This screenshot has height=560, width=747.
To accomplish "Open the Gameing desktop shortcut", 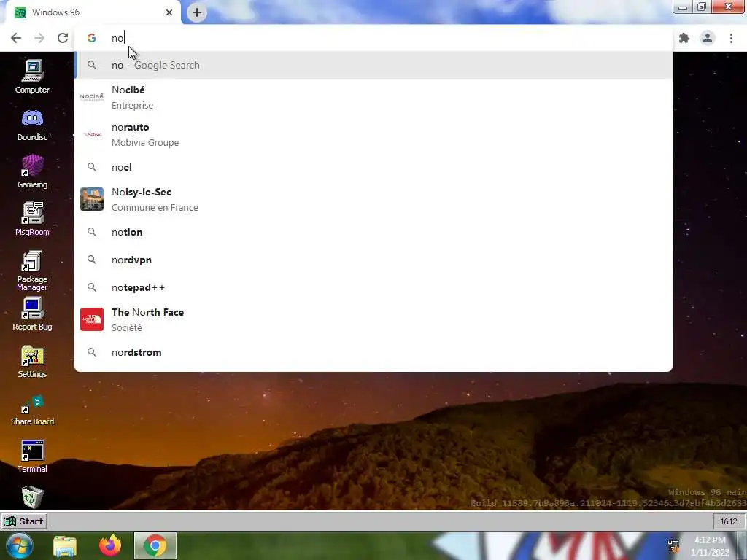I will 32,172.
